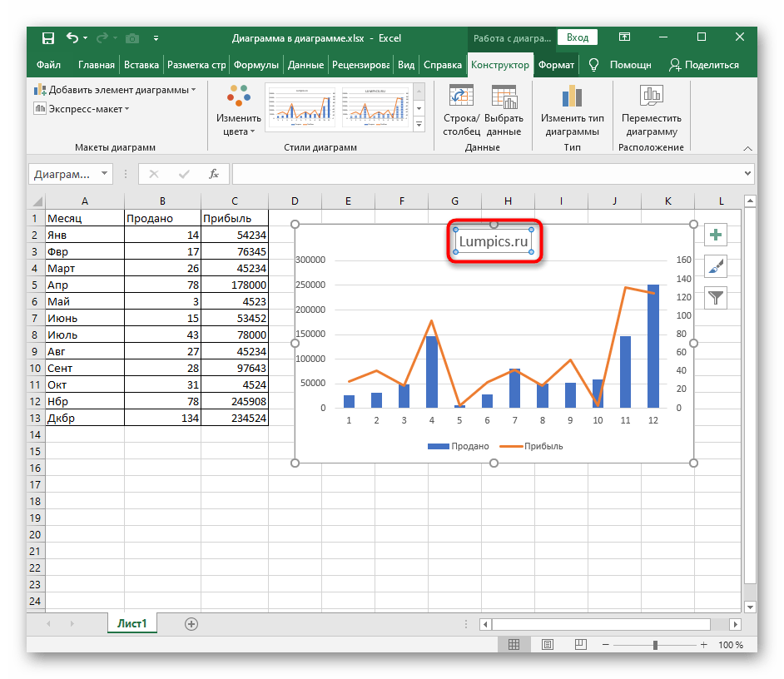Viewport: 784px width, 679px height.
Task: Click the Select All corner triangle
Action: (37, 201)
